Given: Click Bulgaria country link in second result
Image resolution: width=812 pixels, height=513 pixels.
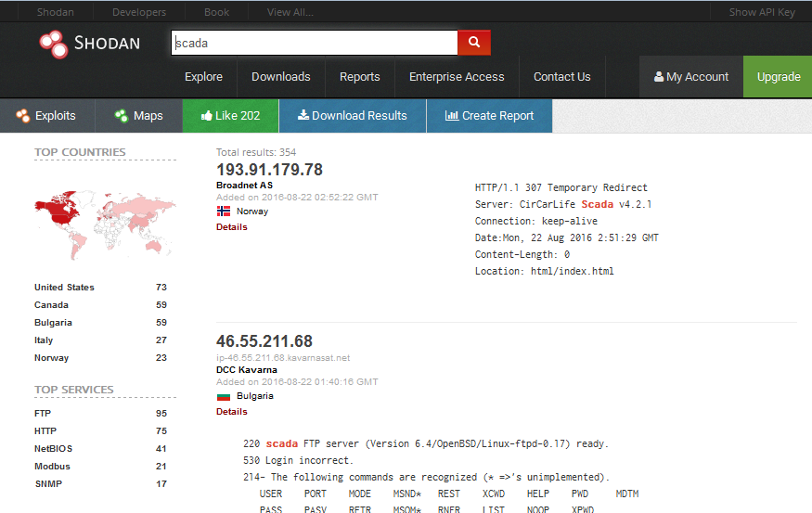Looking at the screenshot, I should (x=255, y=396).
